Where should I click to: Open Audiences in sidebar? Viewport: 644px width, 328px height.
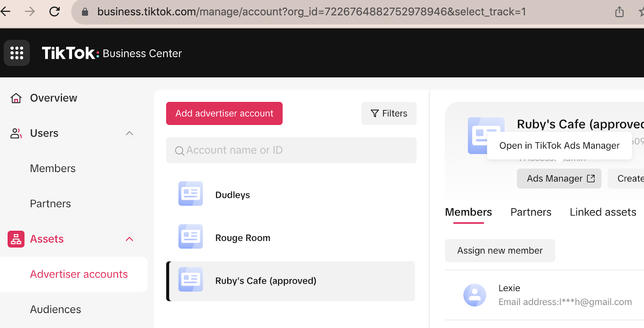pyautogui.click(x=56, y=309)
